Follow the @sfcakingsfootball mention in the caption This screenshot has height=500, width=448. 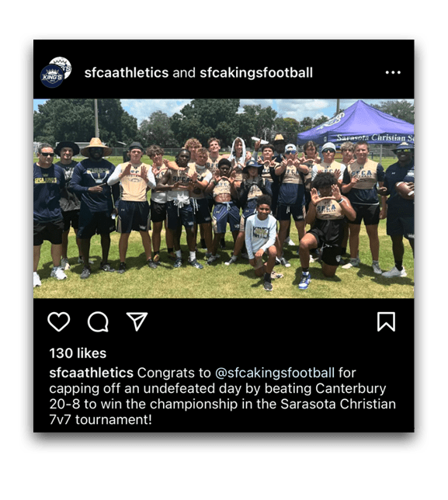point(275,373)
